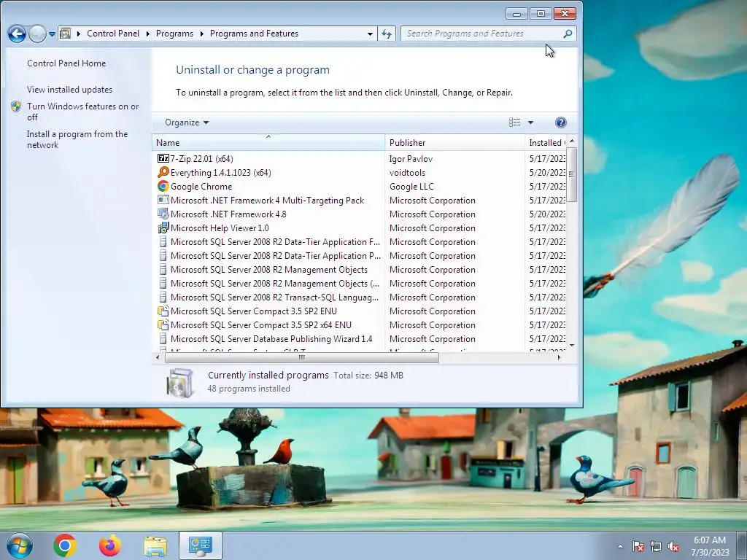Open View installed updates
The height and width of the screenshot is (560, 747).
(x=69, y=90)
